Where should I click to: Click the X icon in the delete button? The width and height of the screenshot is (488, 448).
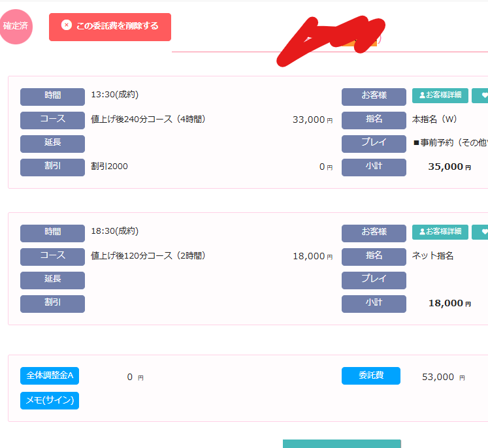tap(66, 25)
